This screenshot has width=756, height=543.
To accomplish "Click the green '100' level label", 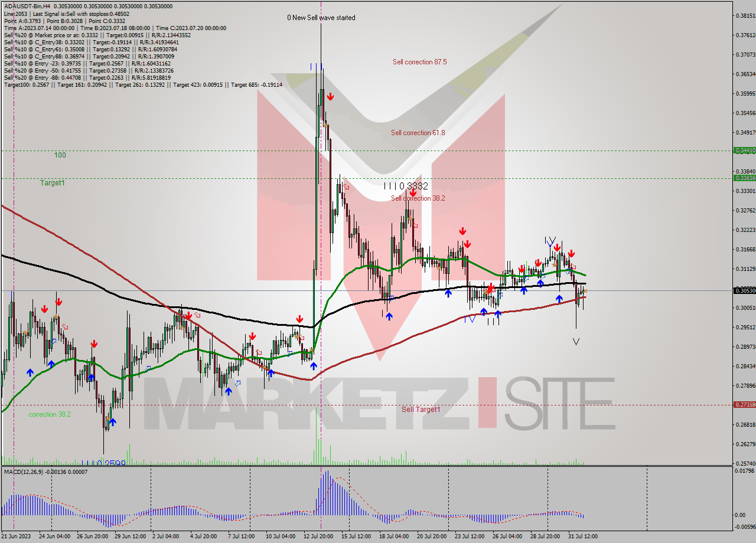I will coord(60,155).
